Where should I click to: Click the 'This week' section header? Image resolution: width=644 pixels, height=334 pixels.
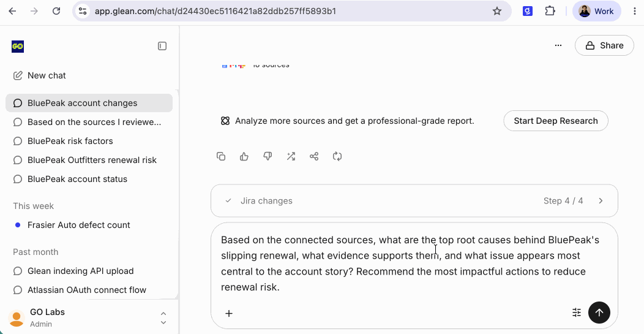pyautogui.click(x=33, y=206)
